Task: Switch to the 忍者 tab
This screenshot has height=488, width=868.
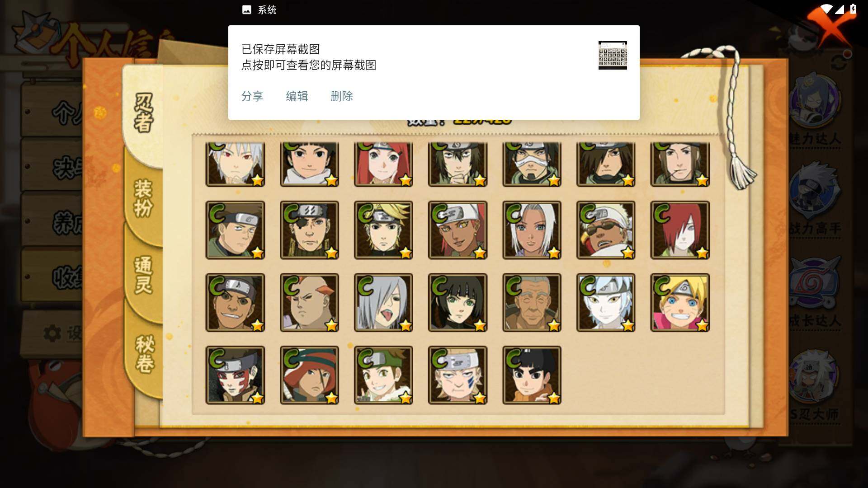Action: (144, 113)
